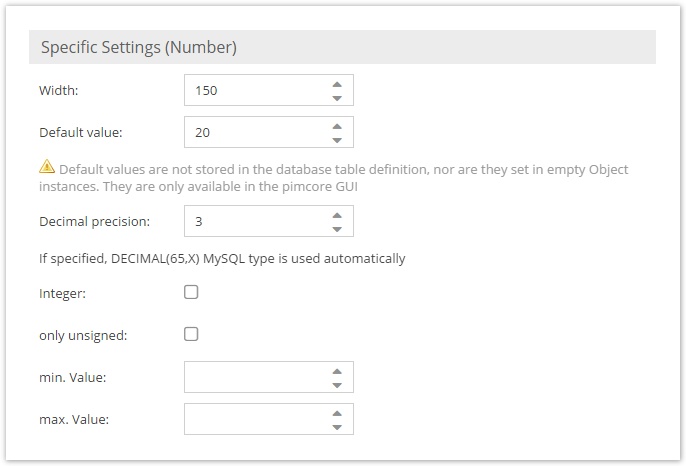Lower the max. Value with down arrow
Screen dimensions: 686x466
pyautogui.click(x=337, y=426)
